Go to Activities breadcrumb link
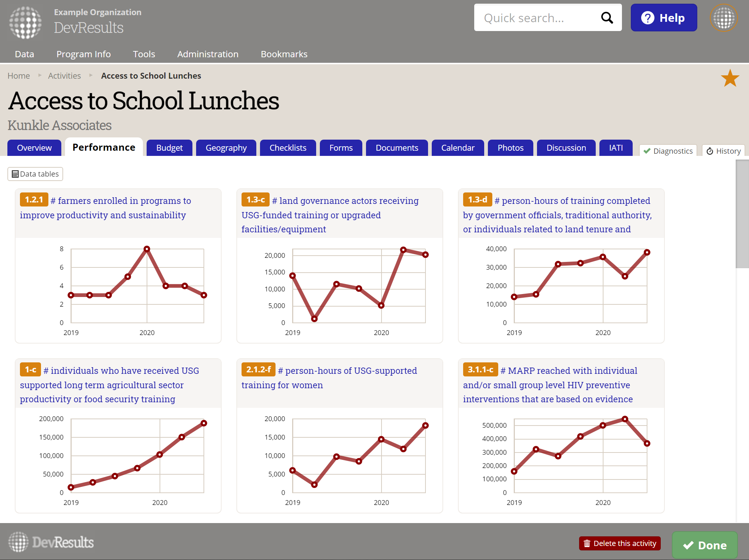This screenshot has height=560, width=749. click(64, 76)
